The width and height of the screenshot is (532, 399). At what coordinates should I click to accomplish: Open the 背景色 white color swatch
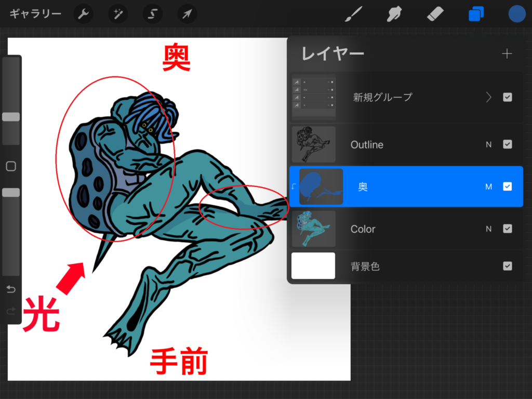pyautogui.click(x=313, y=265)
